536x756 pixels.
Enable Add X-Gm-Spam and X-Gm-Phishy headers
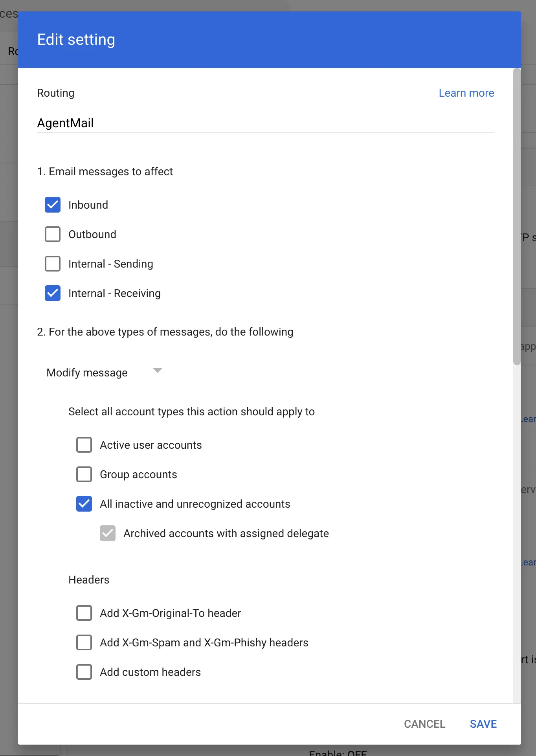[84, 642]
